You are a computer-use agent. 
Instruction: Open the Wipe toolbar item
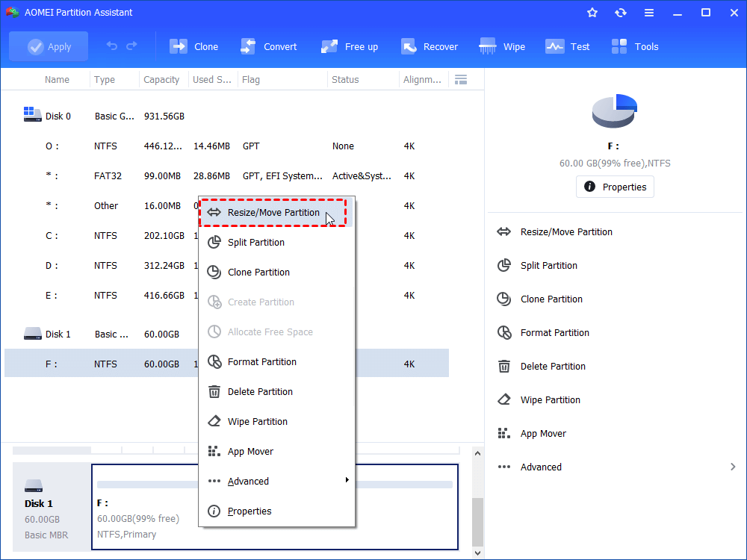point(502,46)
